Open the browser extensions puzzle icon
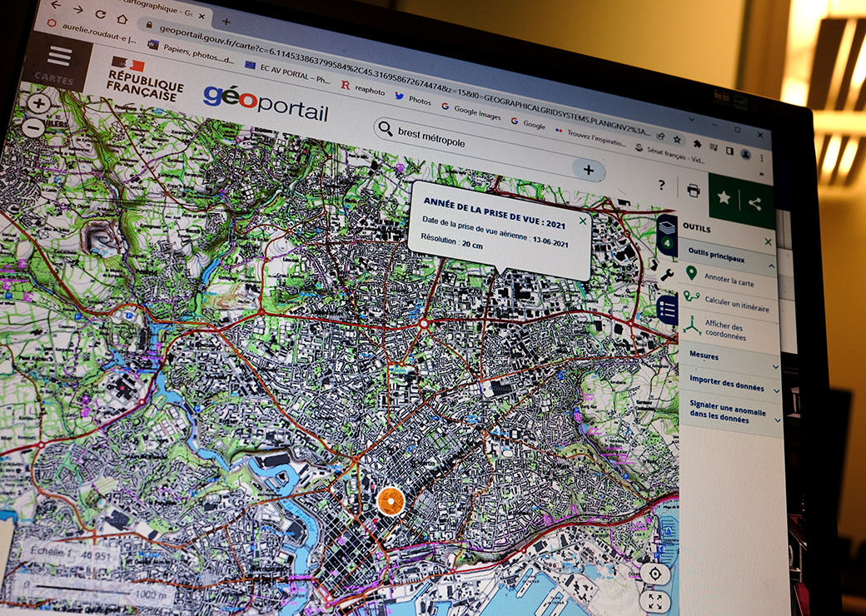Viewport: 866px width, 616px height. tap(698, 143)
